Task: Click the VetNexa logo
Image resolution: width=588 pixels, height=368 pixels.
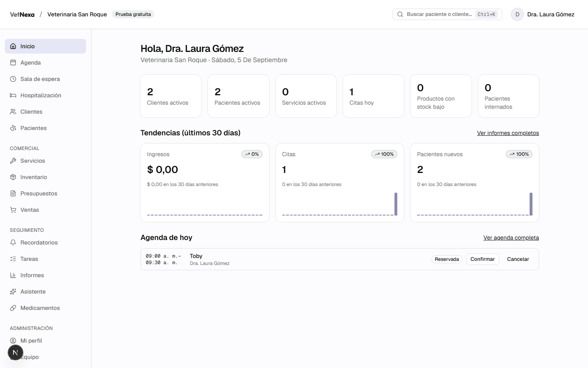Action: tap(22, 14)
